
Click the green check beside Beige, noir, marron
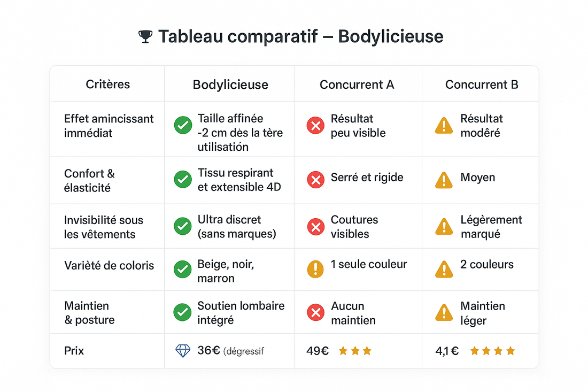point(183,269)
